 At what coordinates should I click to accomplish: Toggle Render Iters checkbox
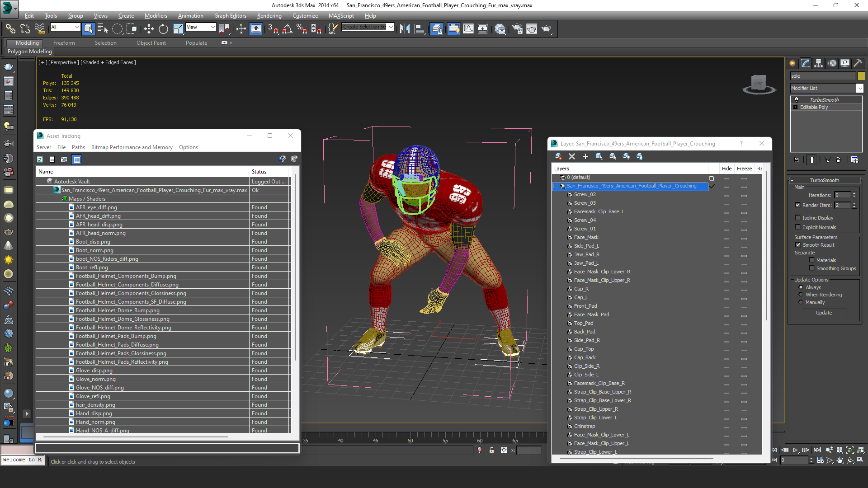tap(798, 205)
